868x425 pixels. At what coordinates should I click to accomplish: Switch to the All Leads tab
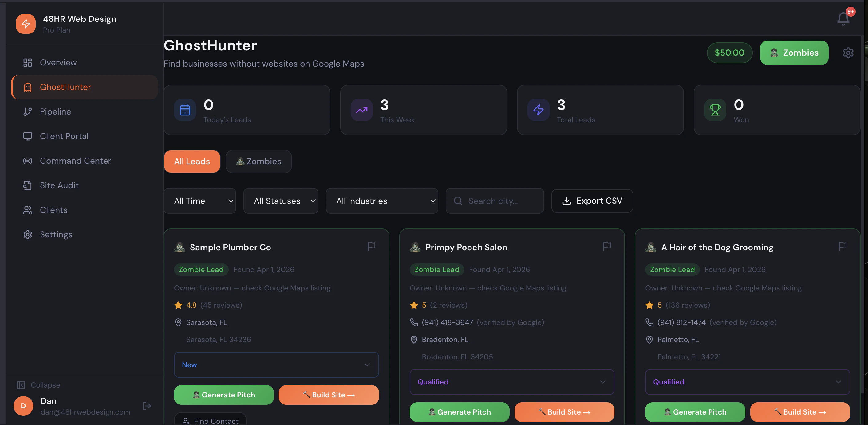click(x=191, y=161)
